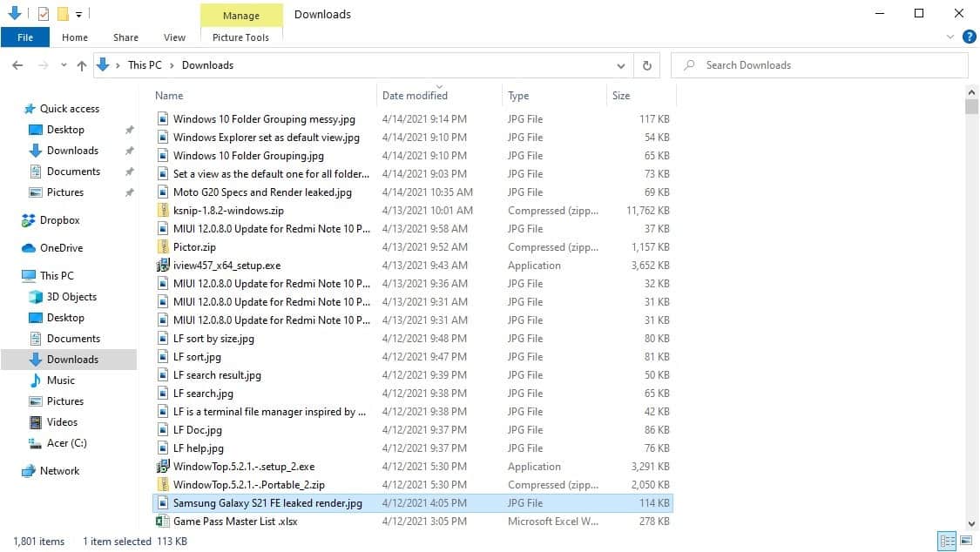This screenshot has width=980, height=552.
Task: Refresh the Downloads folder
Action: [x=647, y=65]
